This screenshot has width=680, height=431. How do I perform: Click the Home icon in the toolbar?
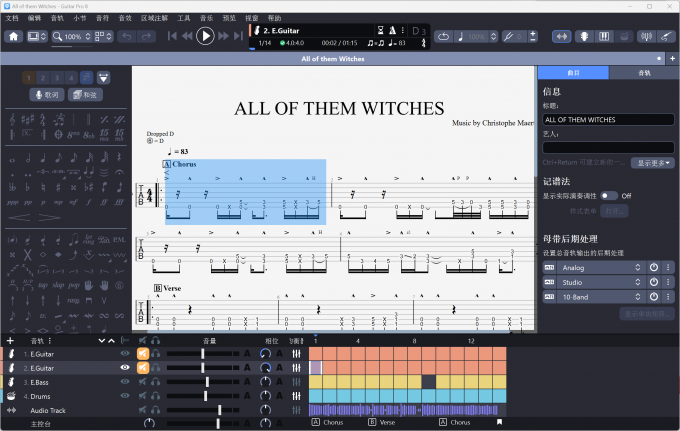(x=14, y=36)
